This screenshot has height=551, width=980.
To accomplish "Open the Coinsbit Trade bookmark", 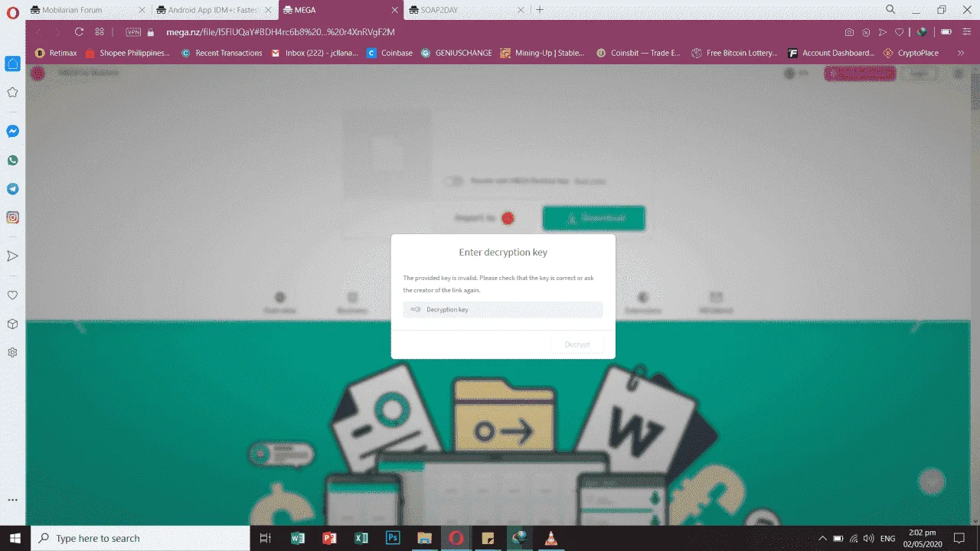I will (638, 53).
